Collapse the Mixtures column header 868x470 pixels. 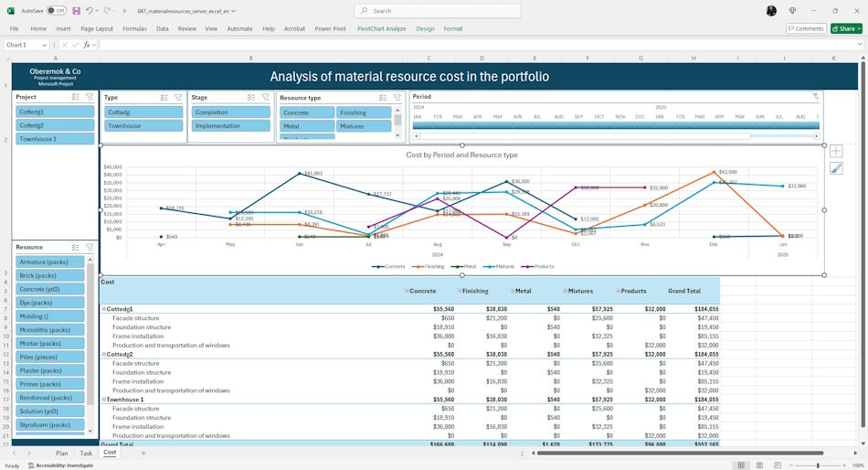click(566, 291)
